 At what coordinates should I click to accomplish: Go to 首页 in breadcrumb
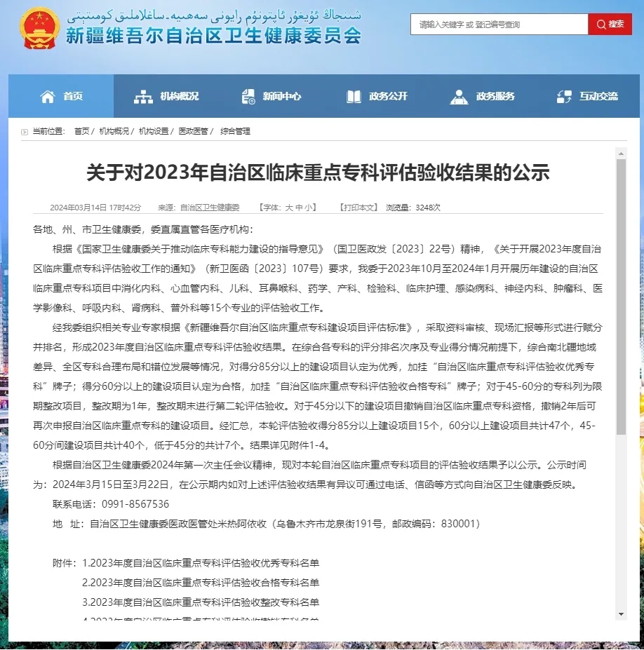point(81,131)
